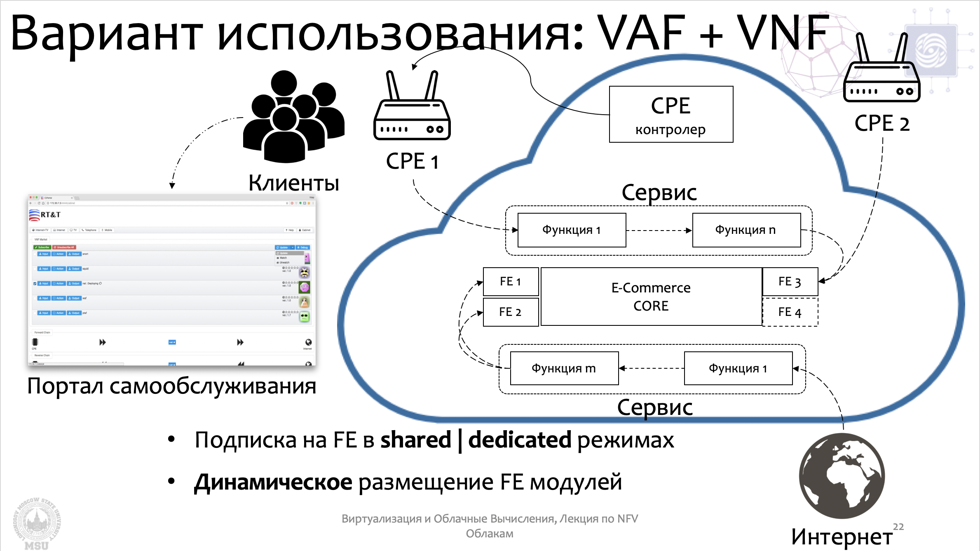Toggle the active VNF status checkbox
Screen dimensions: 980x551
(x=34, y=283)
